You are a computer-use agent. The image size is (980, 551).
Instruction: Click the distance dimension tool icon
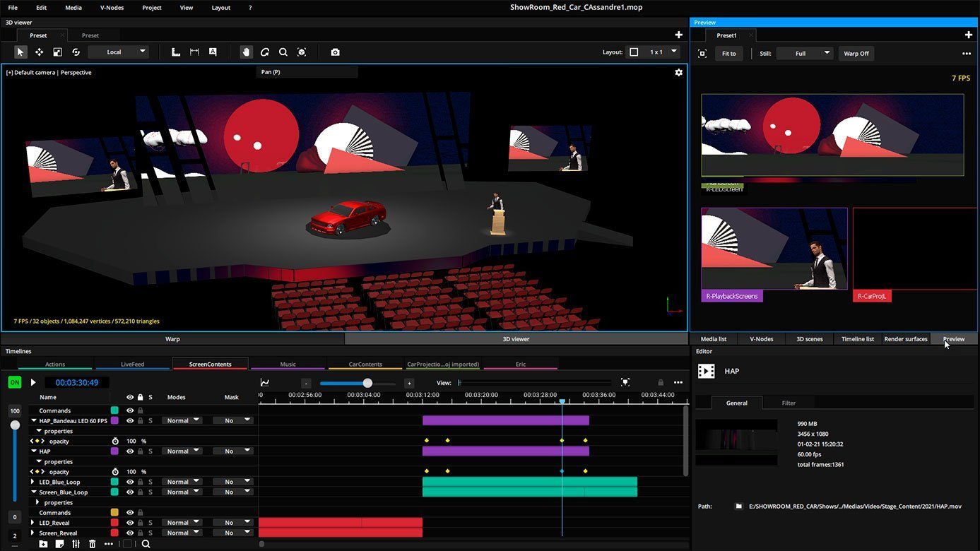tap(194, 52)
